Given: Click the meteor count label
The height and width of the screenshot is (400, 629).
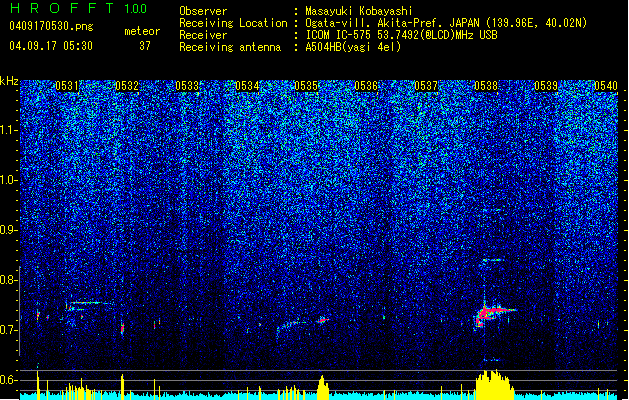Looking at the screenshot, I should pyautogui.click(x=142, y=31).
